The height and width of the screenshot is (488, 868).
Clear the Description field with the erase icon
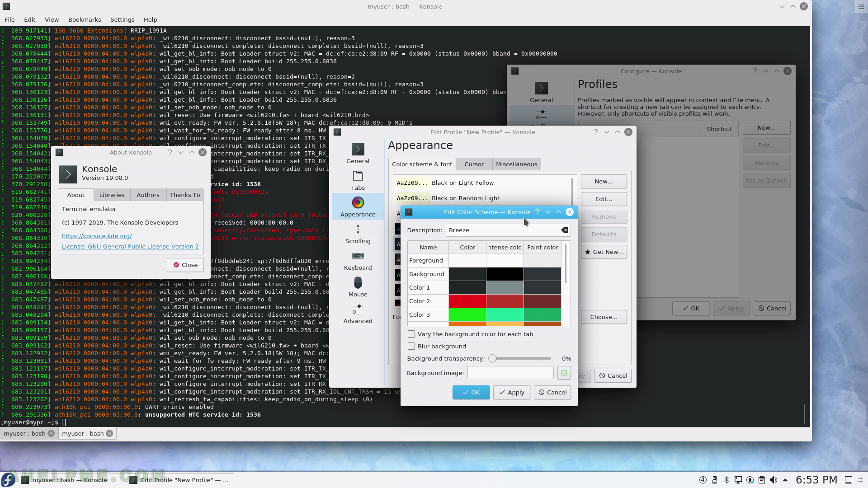coord(565,230)
